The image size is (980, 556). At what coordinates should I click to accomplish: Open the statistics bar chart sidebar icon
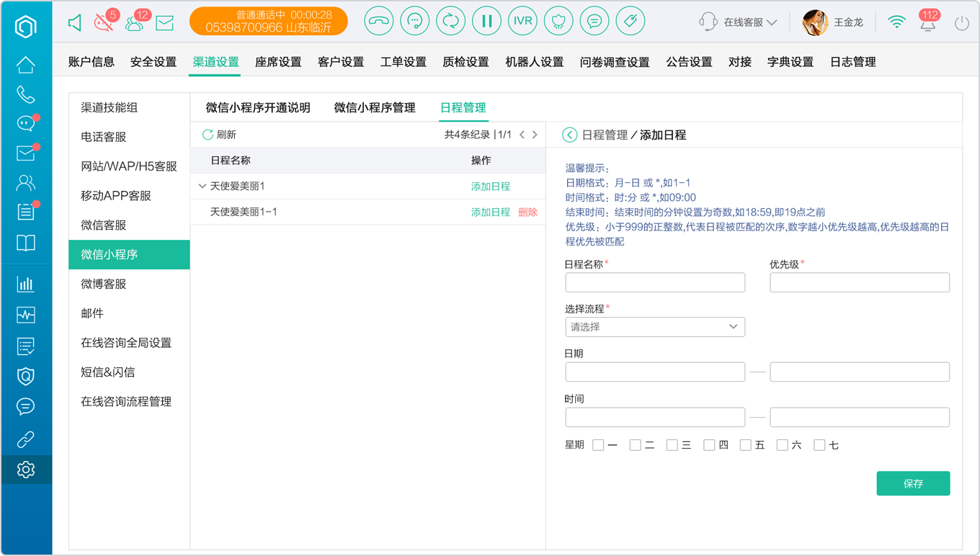26,284
